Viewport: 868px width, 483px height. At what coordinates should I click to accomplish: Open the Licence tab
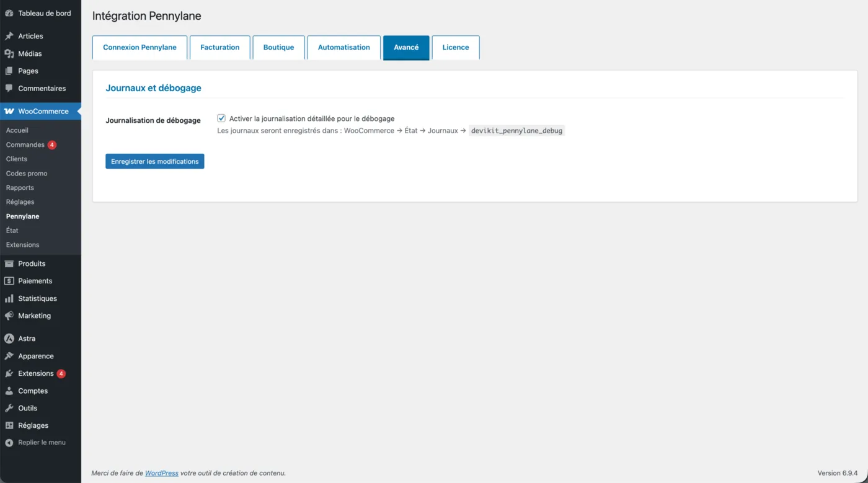click(456, 47)
